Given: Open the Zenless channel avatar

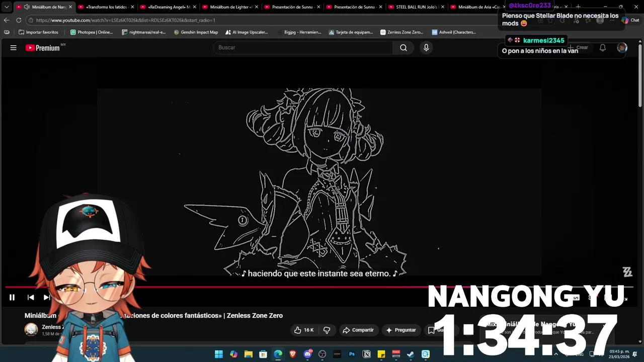Looking at the screenshot, I should [31, 329].
